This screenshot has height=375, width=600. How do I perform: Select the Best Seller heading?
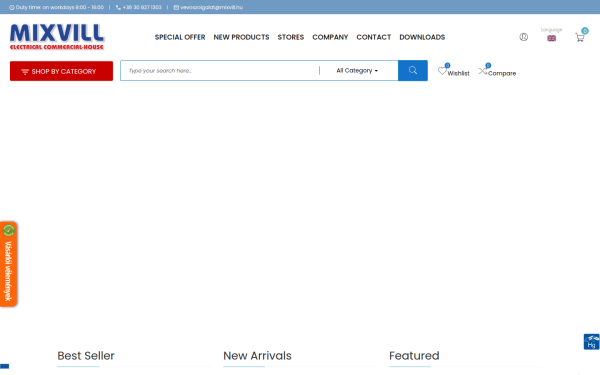point(86,356)
